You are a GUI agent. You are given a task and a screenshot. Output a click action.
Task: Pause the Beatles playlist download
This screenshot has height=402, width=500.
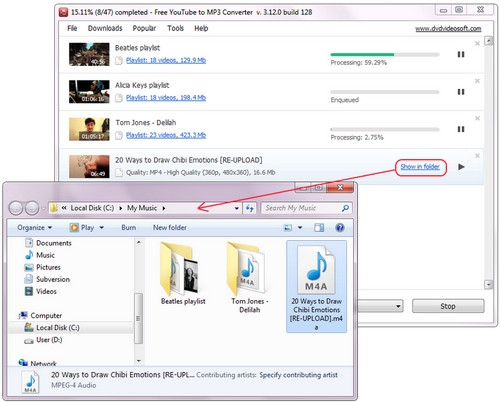(461, 54)
